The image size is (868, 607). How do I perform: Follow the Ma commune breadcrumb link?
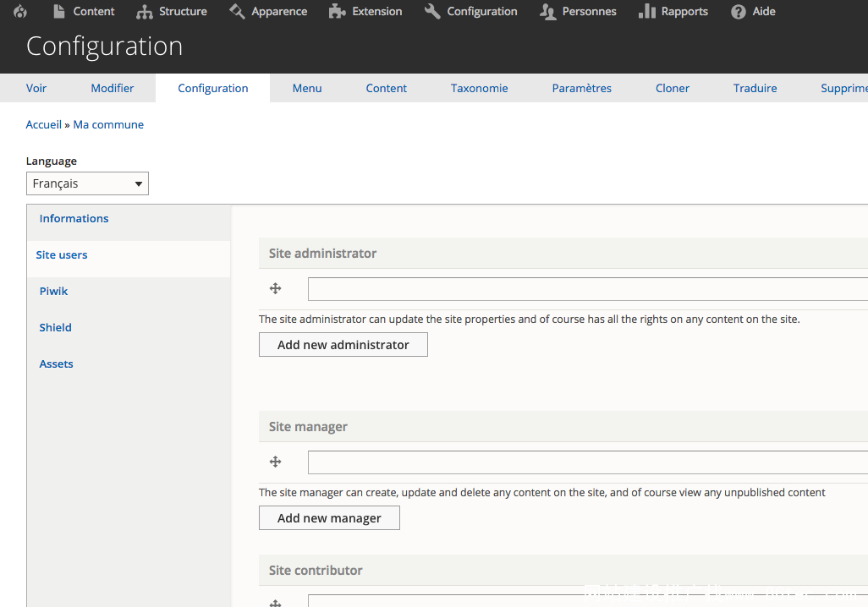click(108, 124)
